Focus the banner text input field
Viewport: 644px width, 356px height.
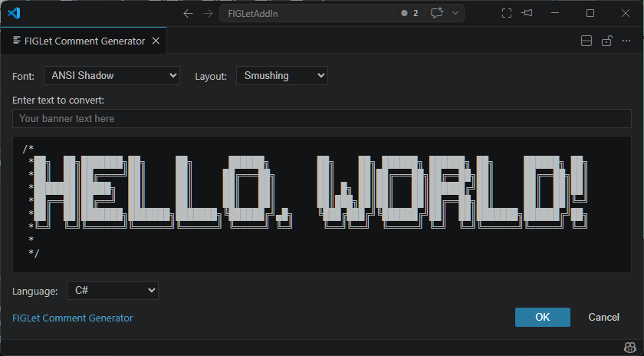coord(321,118)
